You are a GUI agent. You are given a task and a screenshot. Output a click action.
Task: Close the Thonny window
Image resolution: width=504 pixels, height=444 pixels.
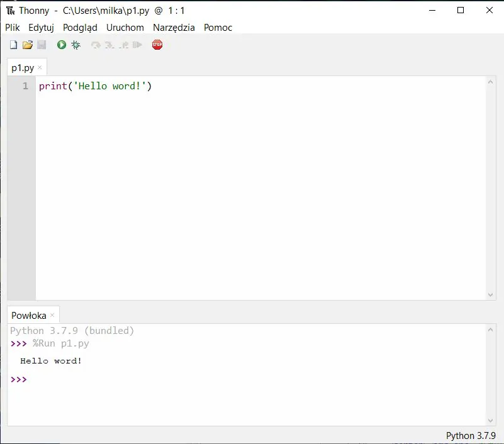(490, 11)
